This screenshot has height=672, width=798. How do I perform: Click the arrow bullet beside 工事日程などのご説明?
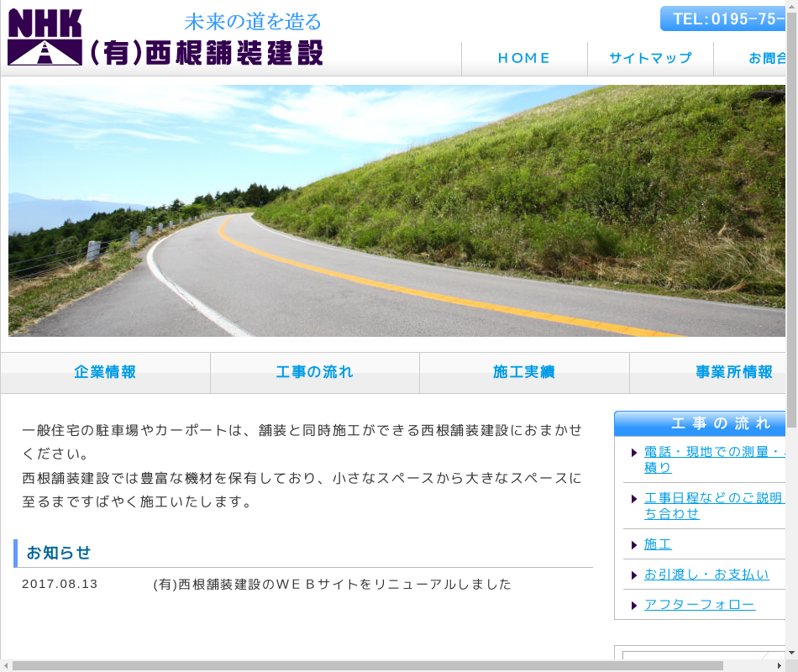[634, 499]
